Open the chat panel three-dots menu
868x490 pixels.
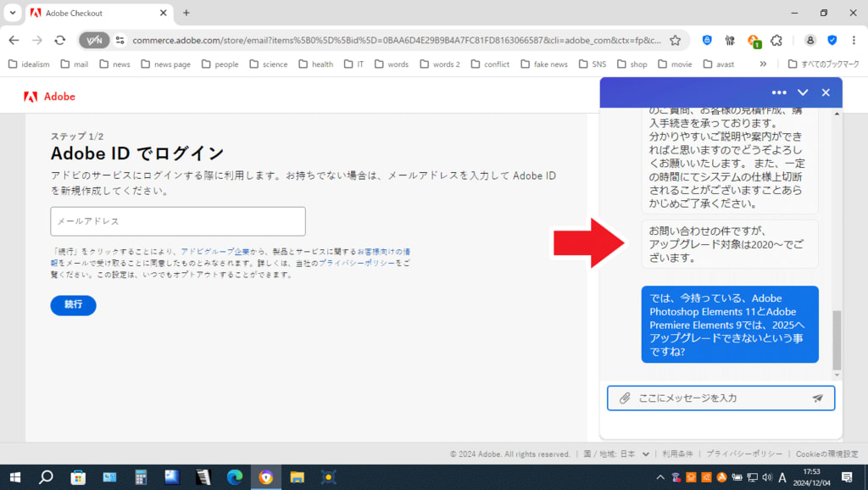[x=779, y=92]
